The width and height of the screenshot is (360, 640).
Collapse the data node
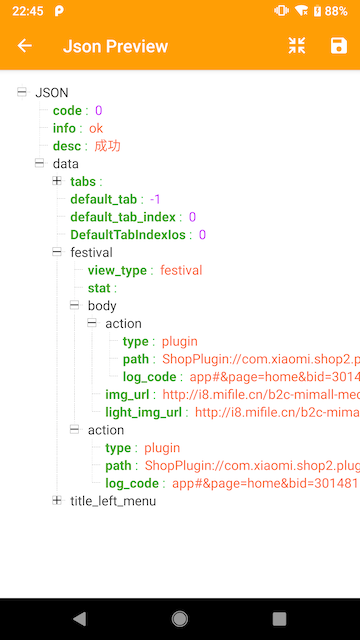pyautogui.click(x=39, y=164)
